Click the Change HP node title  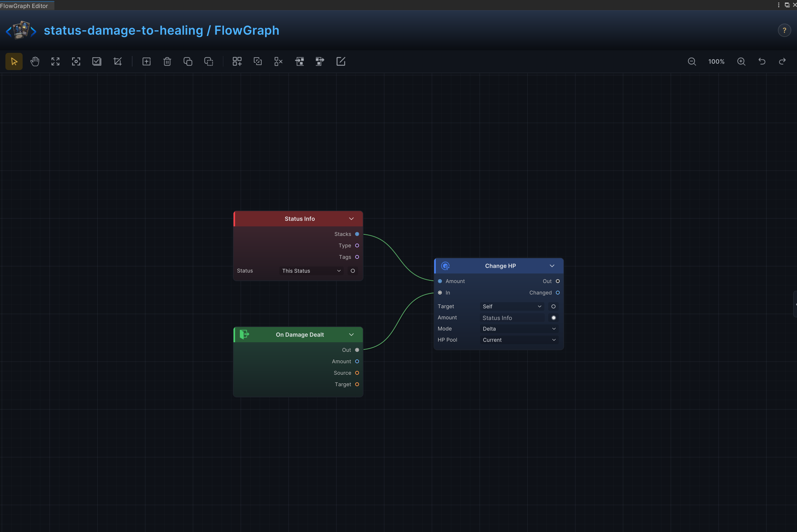(x=500, y=266)
